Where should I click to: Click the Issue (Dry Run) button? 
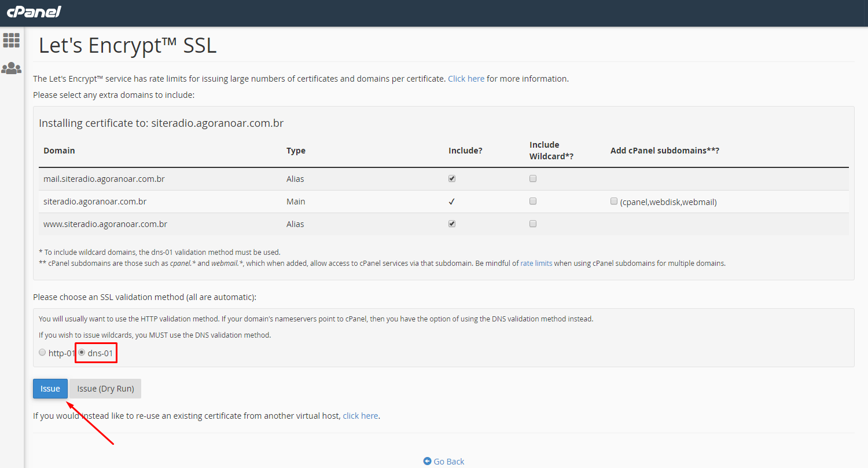(105, 389)
